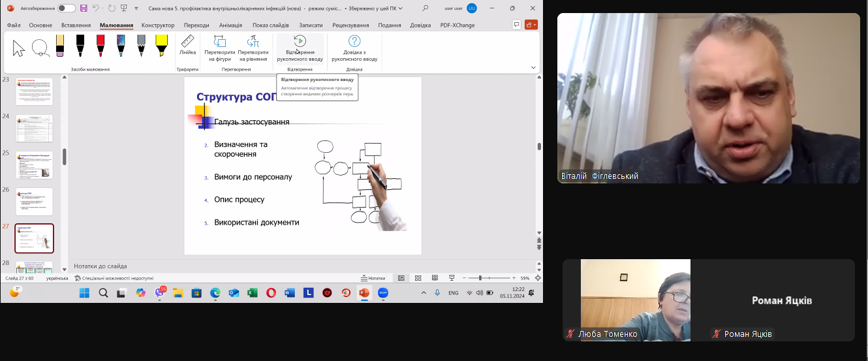Switch to the Основне tab
868x361 pixels.
(x=40, y=25)
